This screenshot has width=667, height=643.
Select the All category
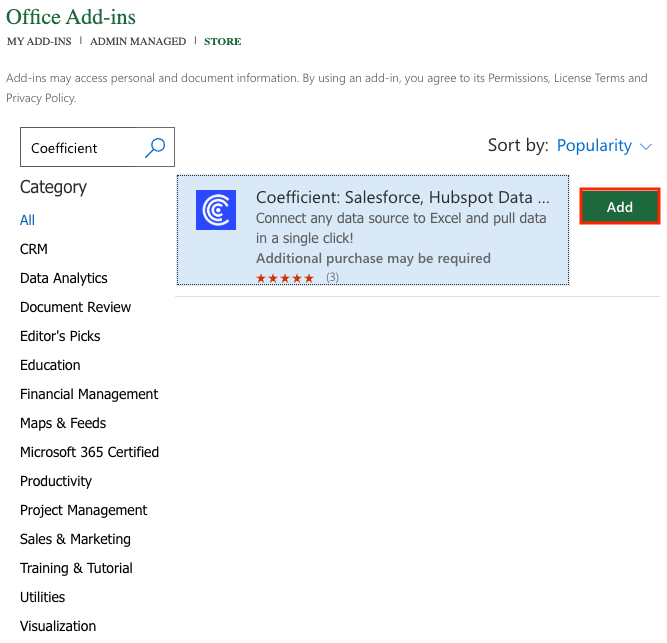point(27,220)
